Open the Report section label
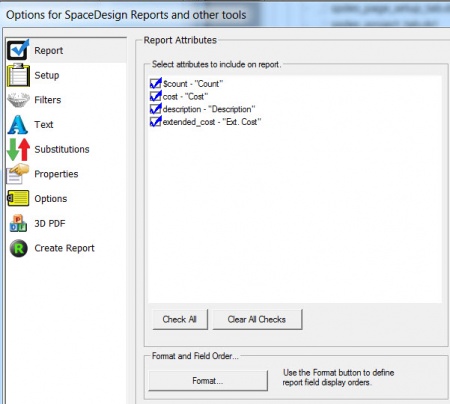Screen dimensions: 450x404 tap(49, 51)
